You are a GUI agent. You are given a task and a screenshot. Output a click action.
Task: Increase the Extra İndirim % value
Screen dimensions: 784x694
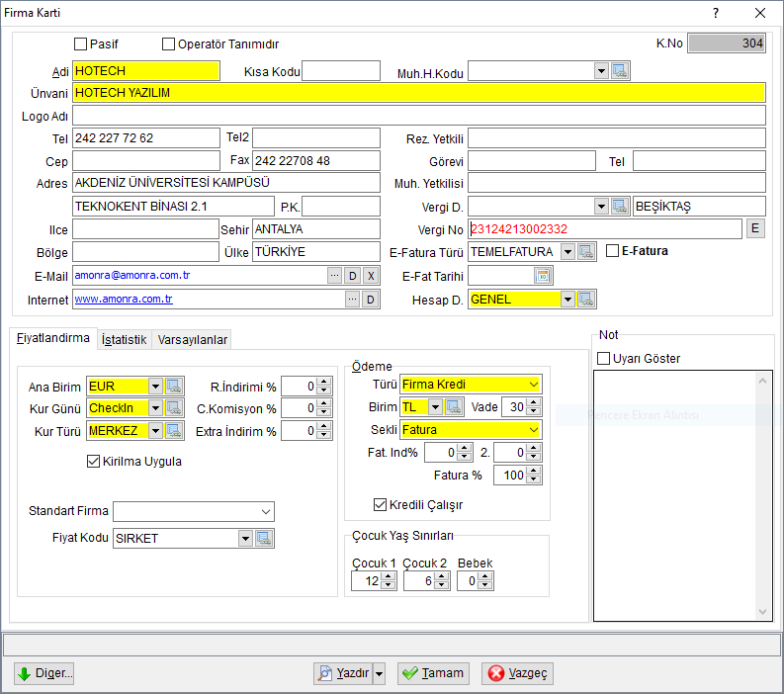click(324, 426)
